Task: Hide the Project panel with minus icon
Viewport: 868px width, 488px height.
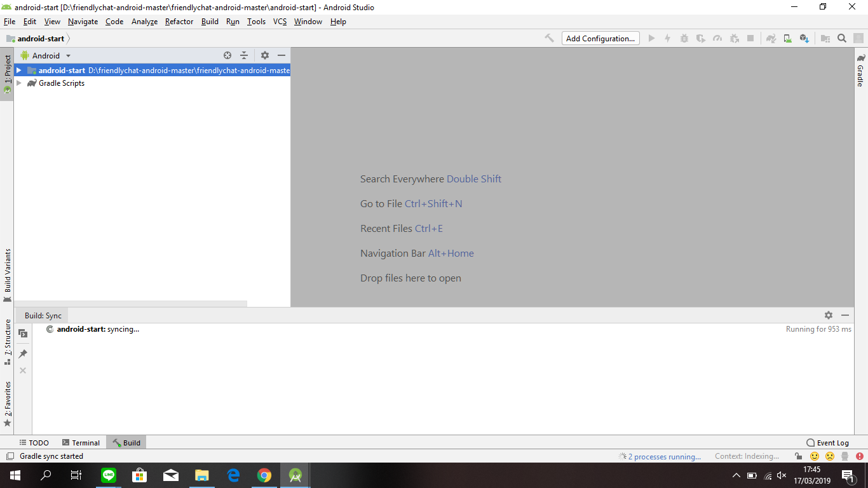Action: click(281, 55)
